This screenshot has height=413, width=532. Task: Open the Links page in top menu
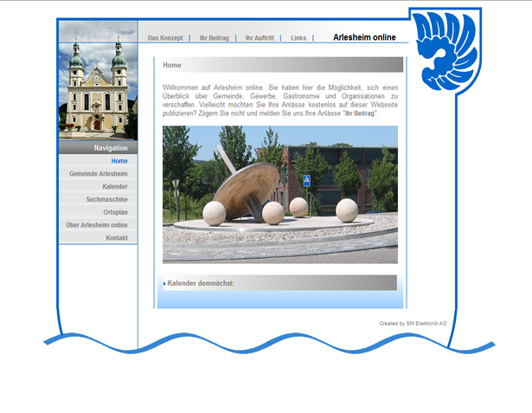pos(298,38)
